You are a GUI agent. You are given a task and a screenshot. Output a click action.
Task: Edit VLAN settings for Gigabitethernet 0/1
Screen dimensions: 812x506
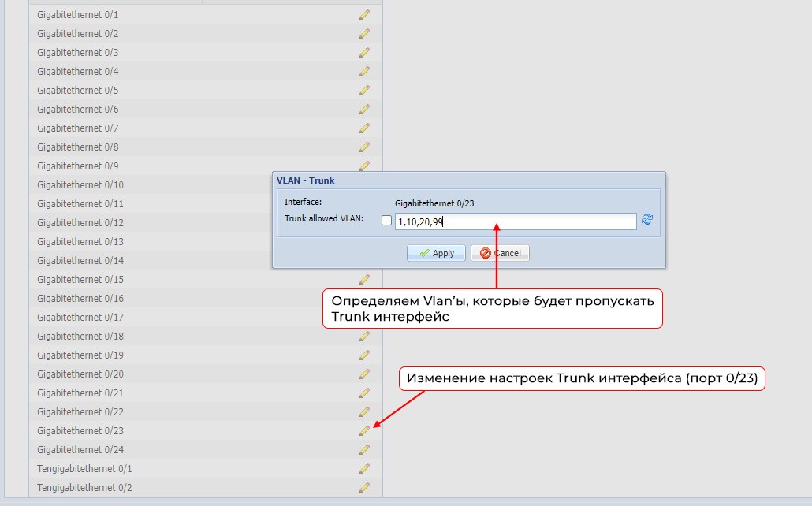click(x=363, y=14)
